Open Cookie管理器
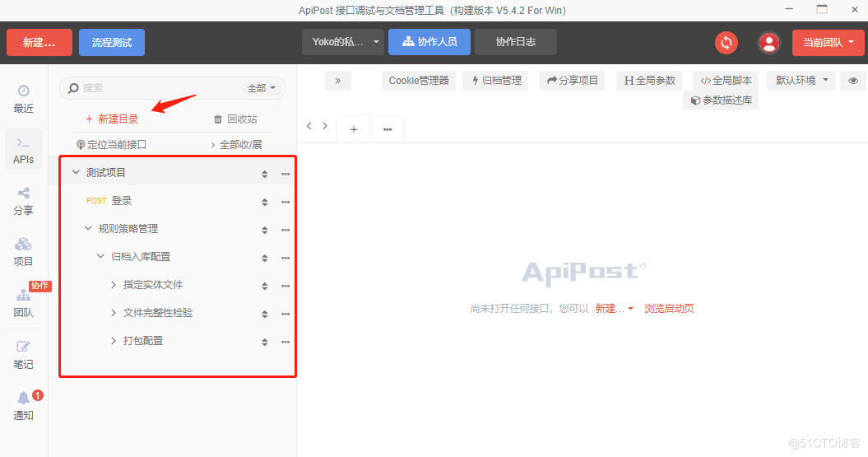Screen dimensions: 868x457 (x=419, y=81)
